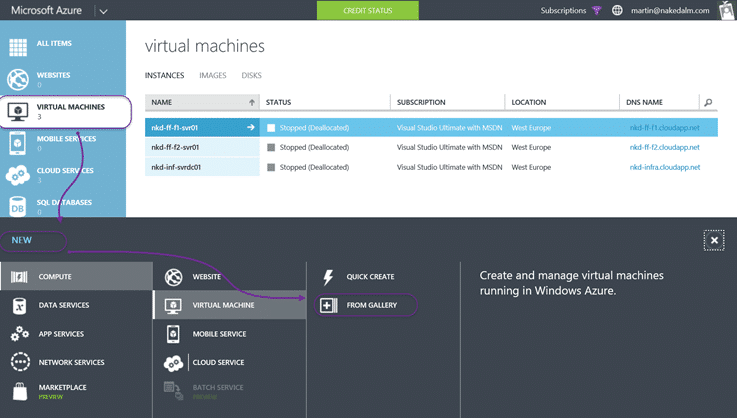Viewport: 737px width, 418px height.
Task: Open Subscriptions filter in the header
Action: coord(571,10)
